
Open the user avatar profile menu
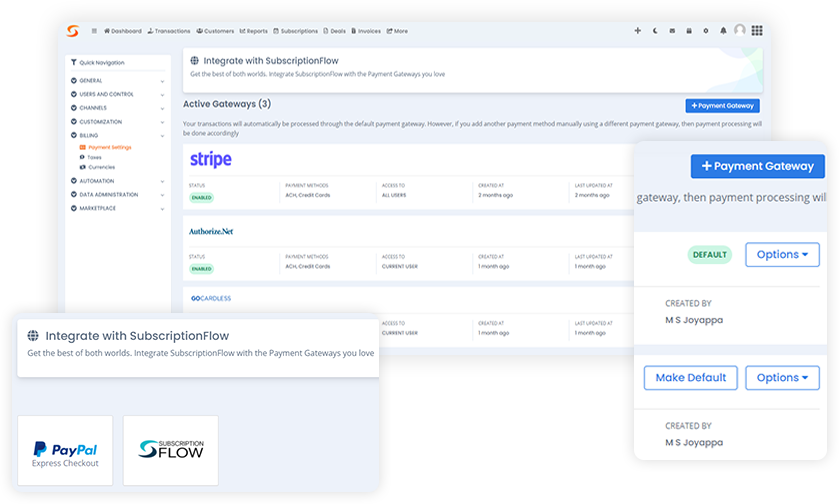pos(739,30)
